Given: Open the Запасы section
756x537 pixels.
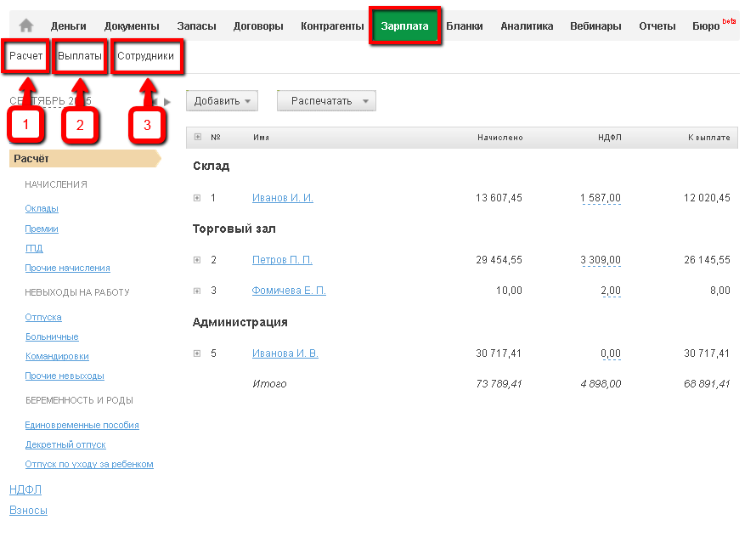Looking at the screenshot, I should [x=196, y=26].
